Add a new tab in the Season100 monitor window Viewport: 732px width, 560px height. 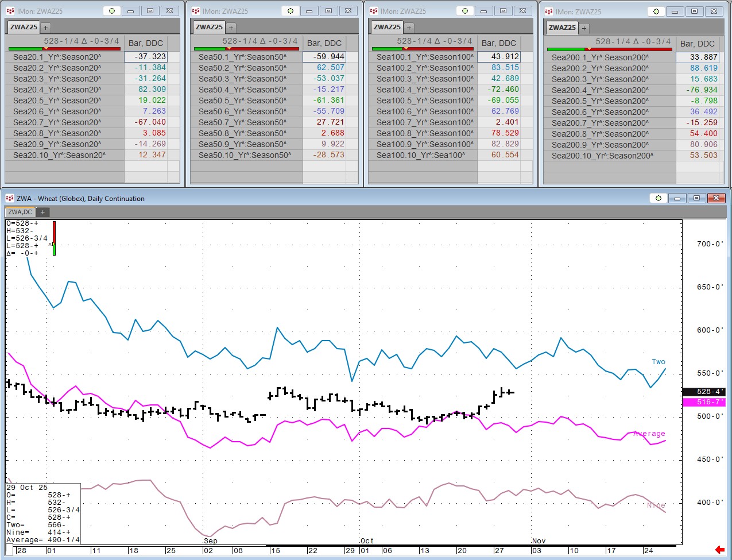(409, 27)
